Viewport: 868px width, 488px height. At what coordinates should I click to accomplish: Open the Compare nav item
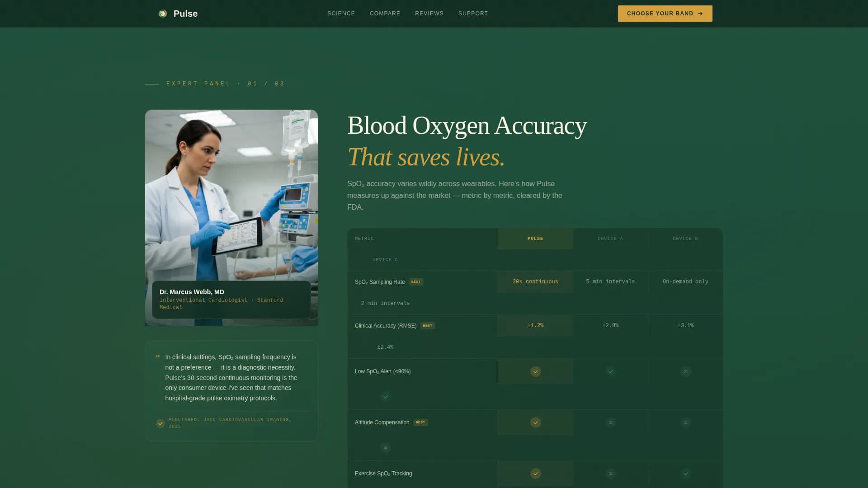385,14
